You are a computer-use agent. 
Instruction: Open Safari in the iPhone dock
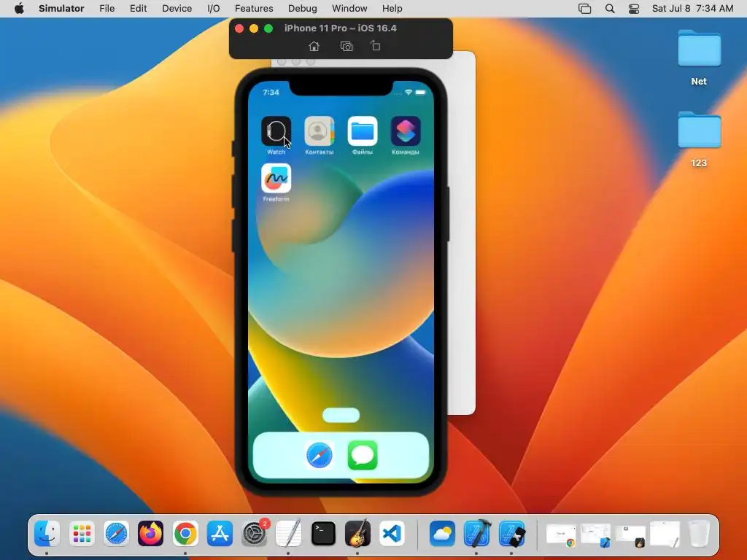pos(320,455)
